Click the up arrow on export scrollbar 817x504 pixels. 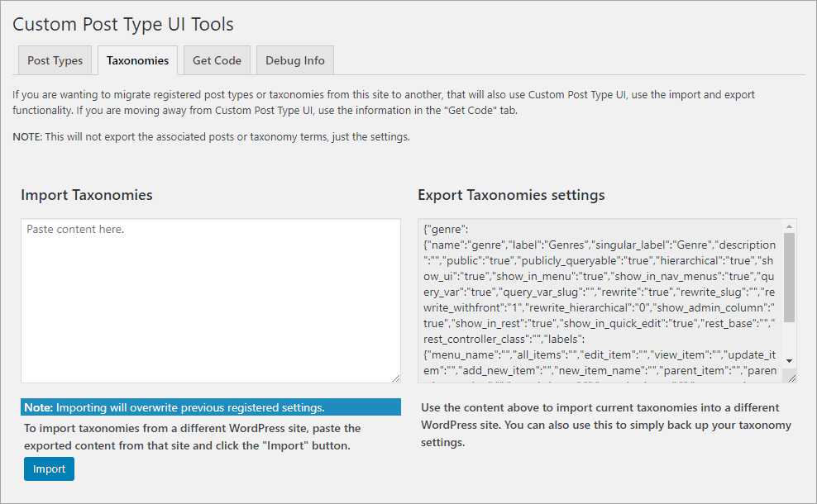(788, 225)
